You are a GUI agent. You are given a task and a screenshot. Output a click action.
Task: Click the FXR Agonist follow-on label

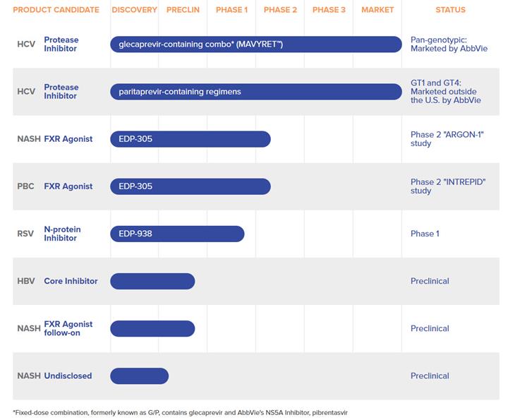point(68,328)
